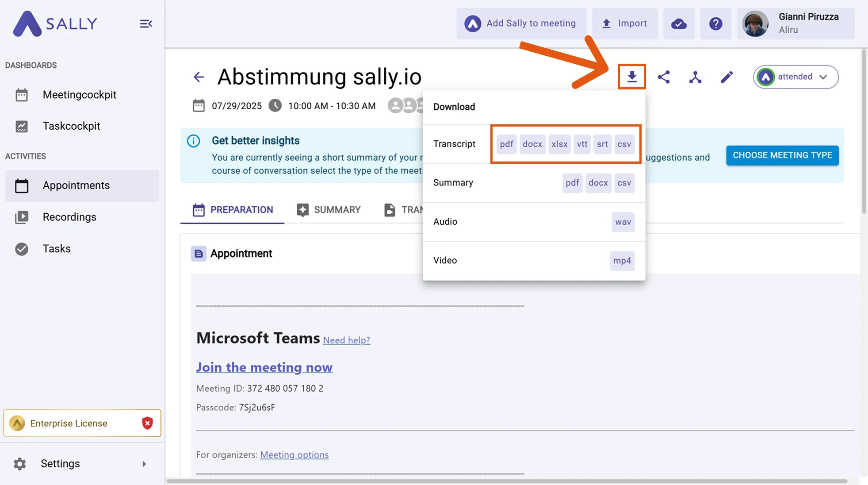Screen dimensions: 868x485
Task: Download transcript as docx
Action: 532,144
